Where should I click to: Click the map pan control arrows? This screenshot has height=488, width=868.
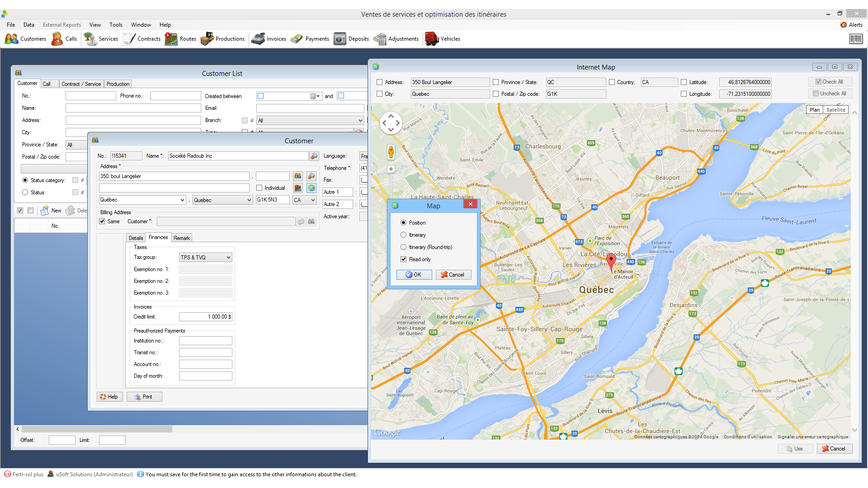tap(391, 122)
